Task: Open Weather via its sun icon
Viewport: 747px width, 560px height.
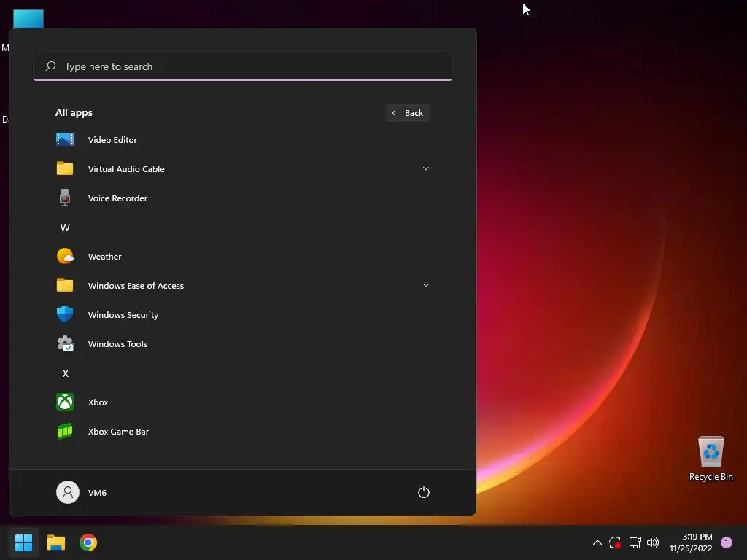Action: pyautogui.click(x=65, y=256)
